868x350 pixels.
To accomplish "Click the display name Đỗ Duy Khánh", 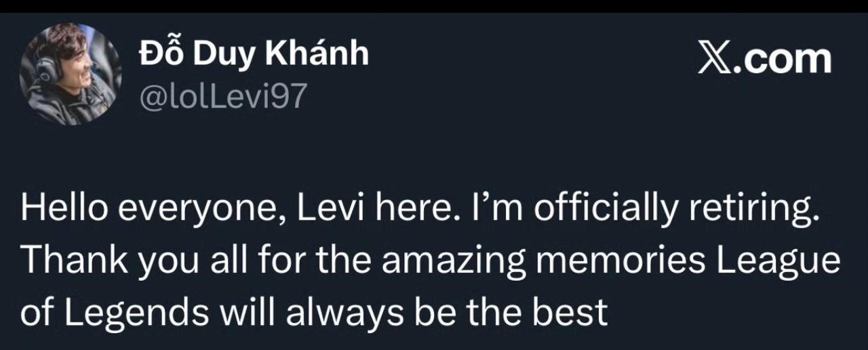I will [254, 55].
